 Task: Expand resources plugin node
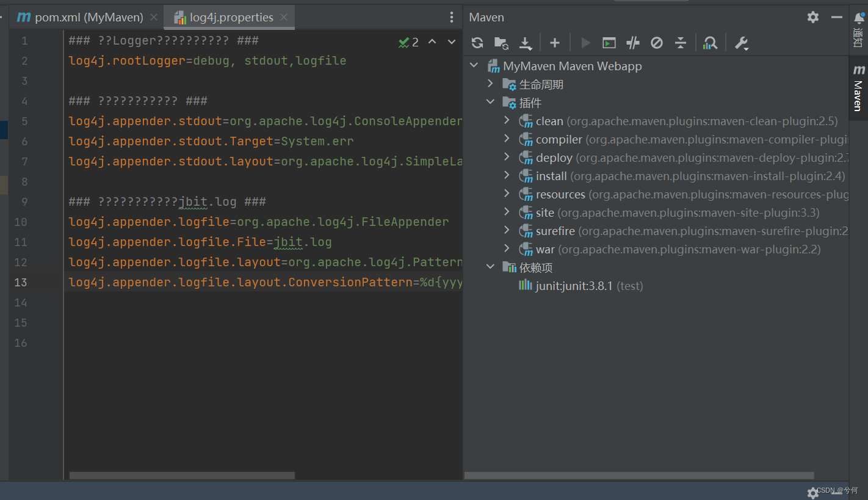pos(507,194)
